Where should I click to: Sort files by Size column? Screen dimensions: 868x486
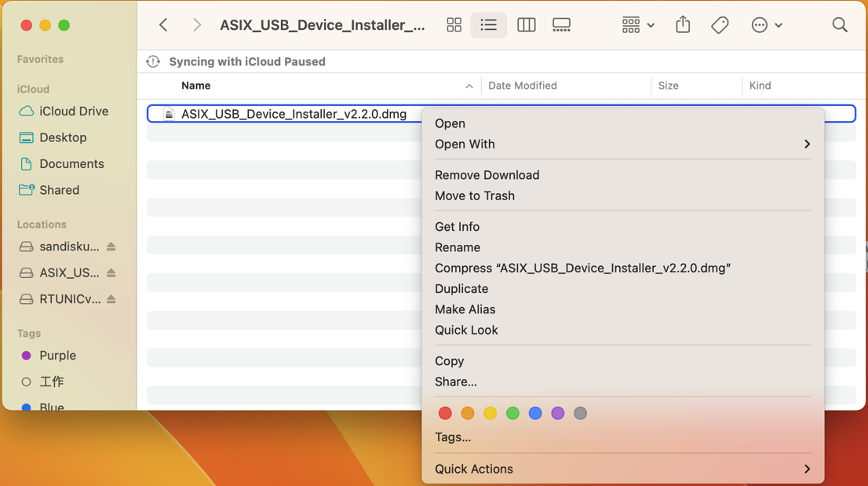(x=668, y=86)
